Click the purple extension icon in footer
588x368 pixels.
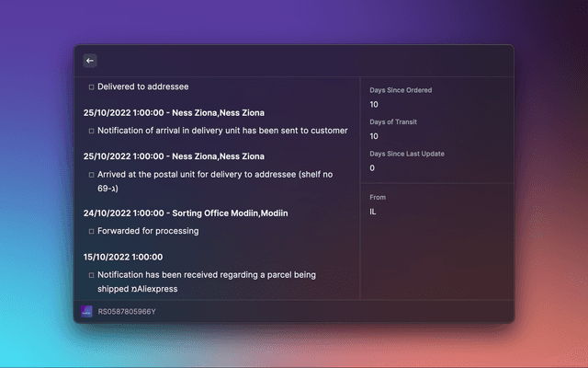pyautogui.click(x=86, y=312)
